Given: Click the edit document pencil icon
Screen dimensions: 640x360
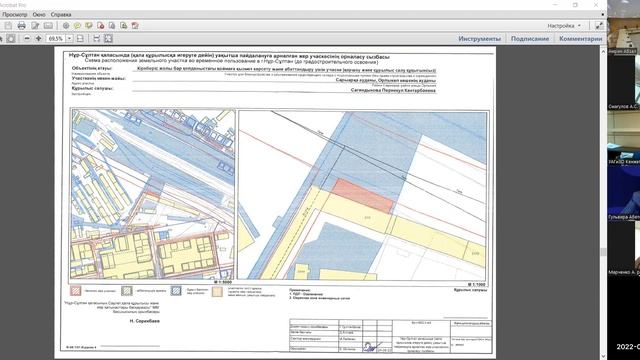Looking at the screenshot, I should coord(35,26).
